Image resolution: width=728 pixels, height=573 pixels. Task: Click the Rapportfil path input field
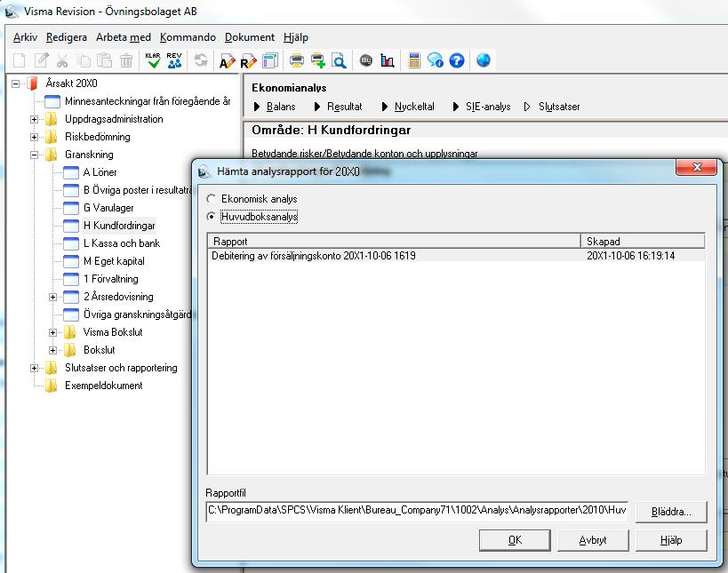417,511
